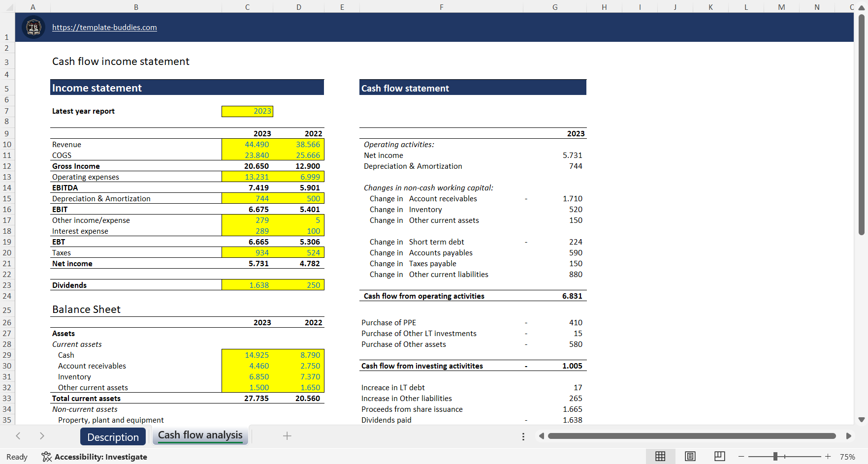Click the Accessibility Investigate checker icon

pos(46,457)
